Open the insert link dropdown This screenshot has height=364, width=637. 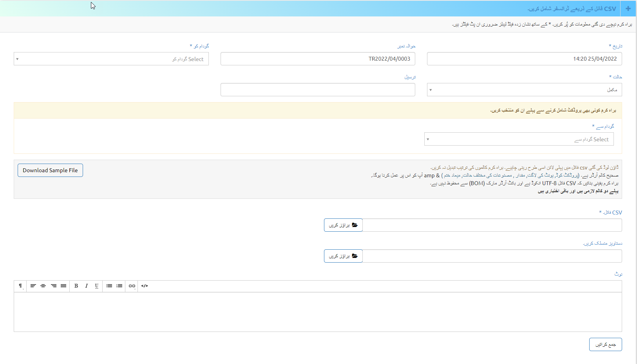click(x=132, y=286)
